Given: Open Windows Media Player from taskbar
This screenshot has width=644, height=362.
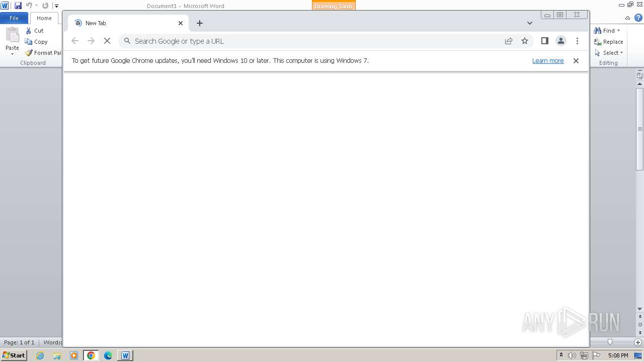Looking at the screenshot, I should [74, 355].
